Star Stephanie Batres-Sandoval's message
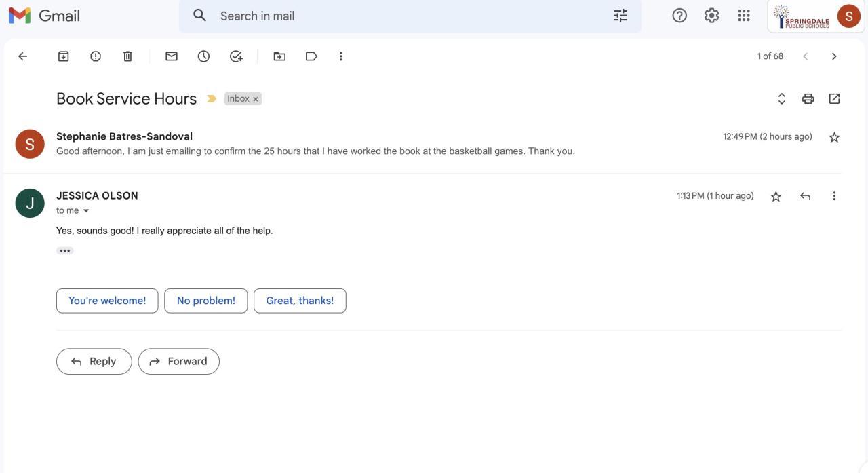The image size is (868, 473). tap(835, 137)
